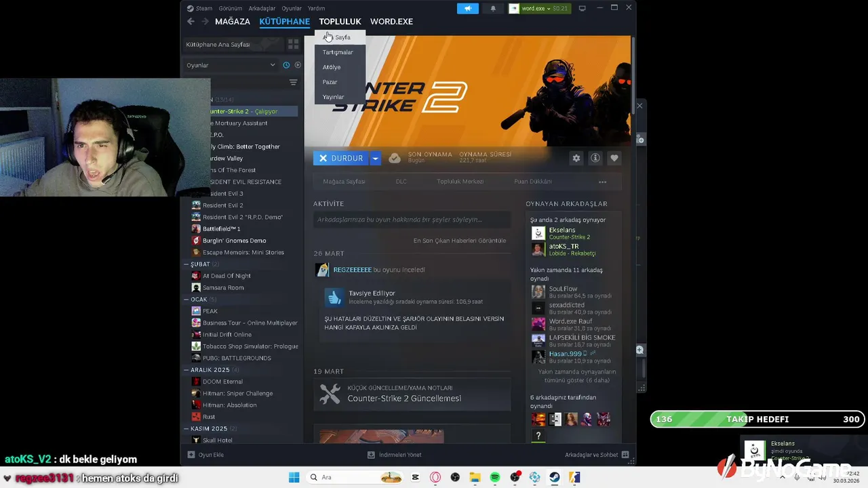Viewport: 868px width, 488px height.
Task: Open File Explorer from the taskbar
Action: [475, 477]
